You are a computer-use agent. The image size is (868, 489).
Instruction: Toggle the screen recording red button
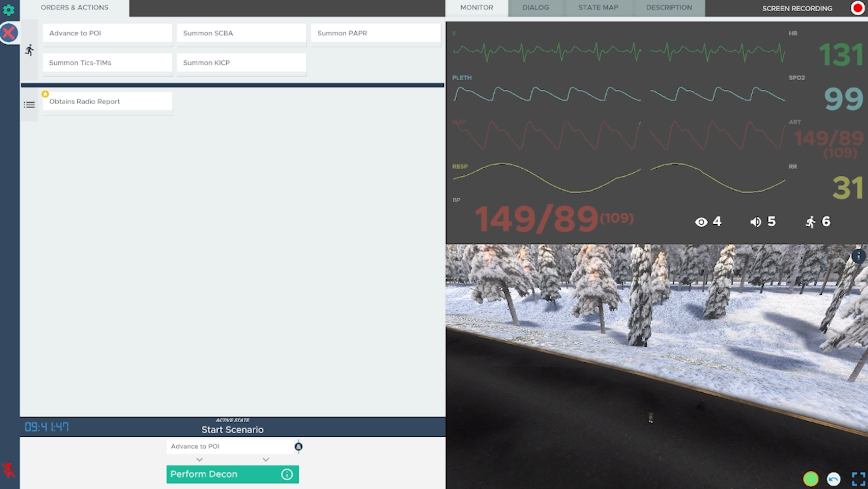(857, 8)
